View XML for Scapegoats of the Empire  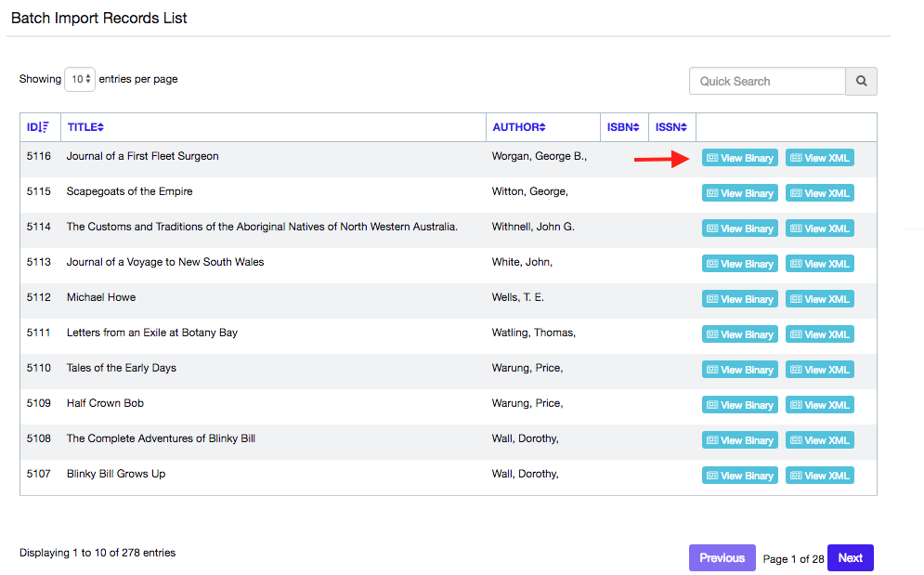click(x=819, y=193)
